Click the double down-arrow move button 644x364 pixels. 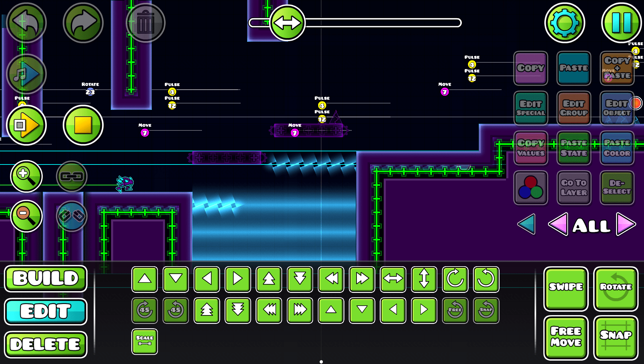click(300, 279)
